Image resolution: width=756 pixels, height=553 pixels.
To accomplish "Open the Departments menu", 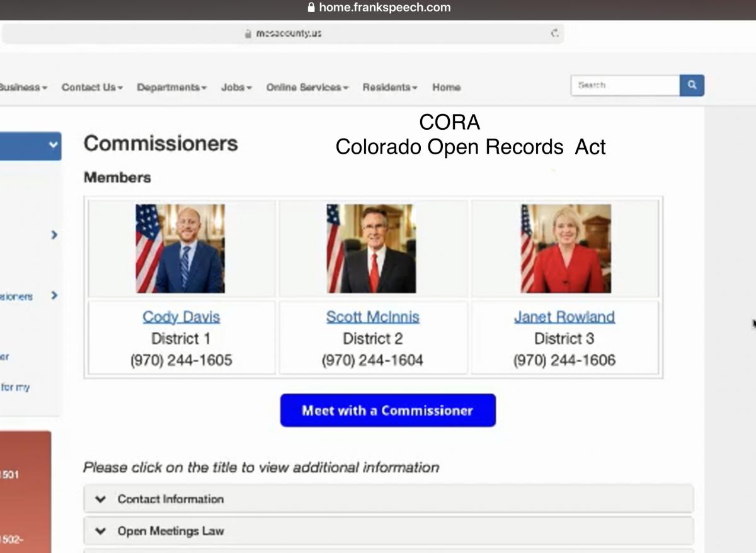I will coord(171,88).
